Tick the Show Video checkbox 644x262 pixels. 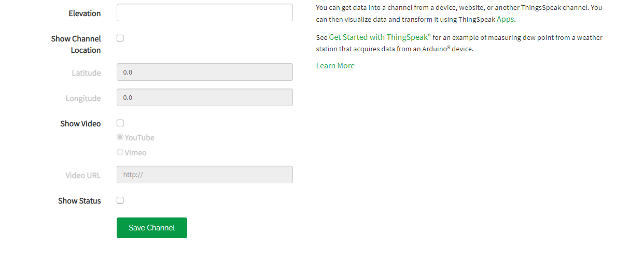click(120, 123)
